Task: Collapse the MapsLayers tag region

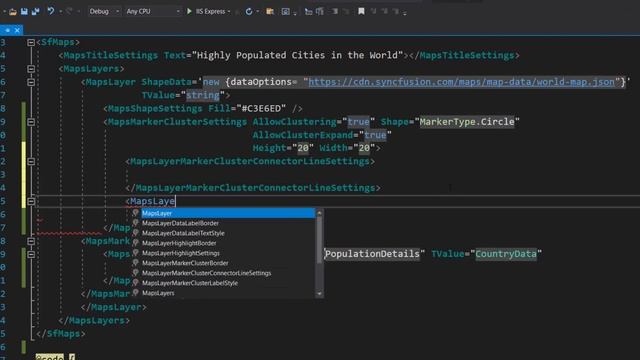Action: (31, 69)
